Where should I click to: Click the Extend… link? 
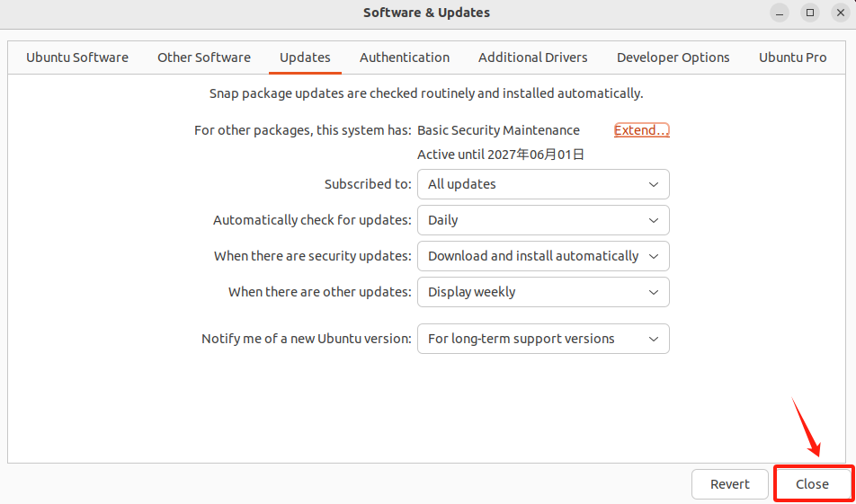coord(641,130)
